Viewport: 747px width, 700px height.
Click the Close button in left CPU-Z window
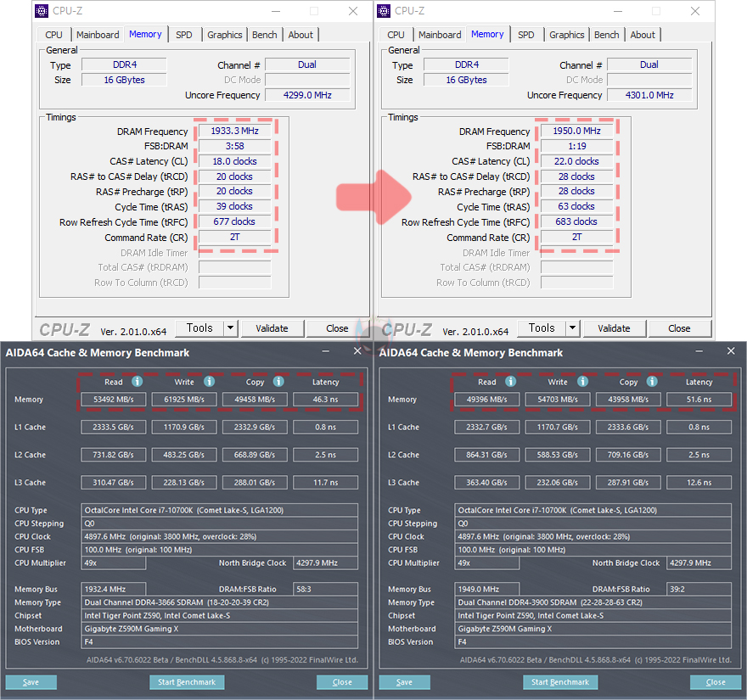(337, 328)
